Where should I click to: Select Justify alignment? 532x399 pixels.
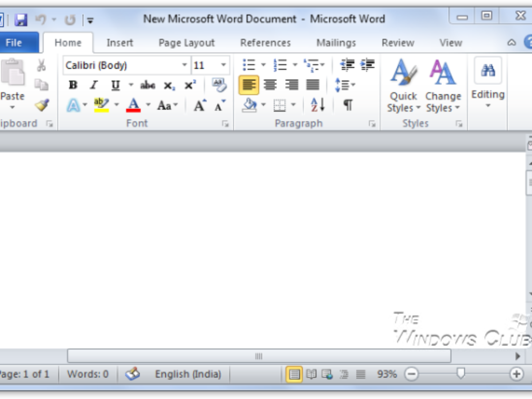pyautogui.click(x=313, y=85)
